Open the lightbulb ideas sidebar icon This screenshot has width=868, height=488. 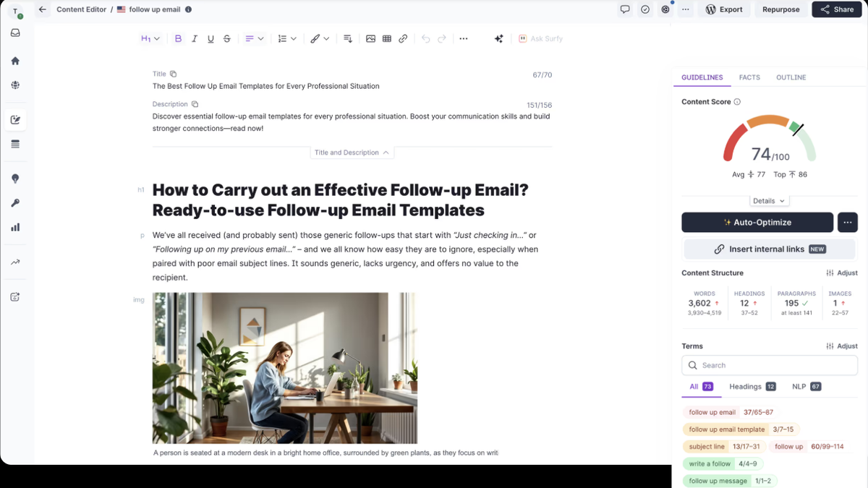point(15,179)
